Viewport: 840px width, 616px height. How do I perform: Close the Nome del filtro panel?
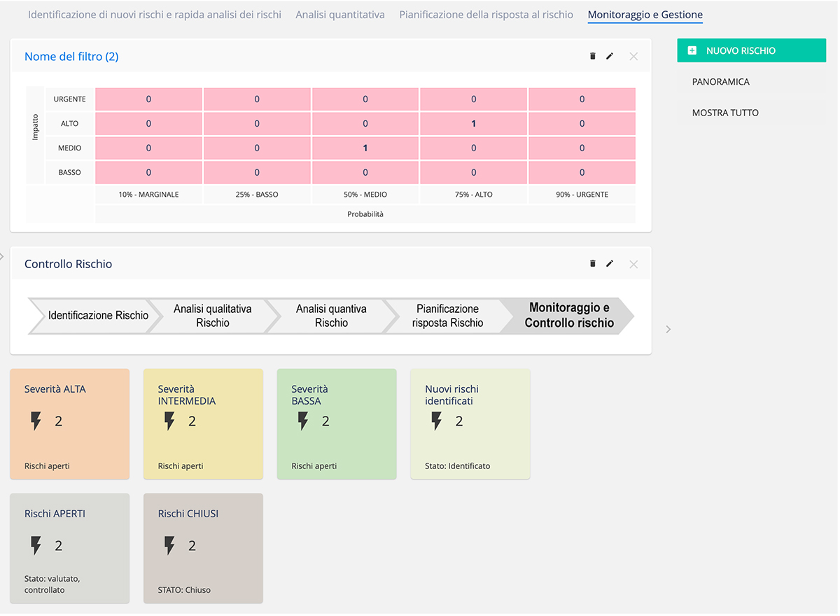click(x=633, y=56)
